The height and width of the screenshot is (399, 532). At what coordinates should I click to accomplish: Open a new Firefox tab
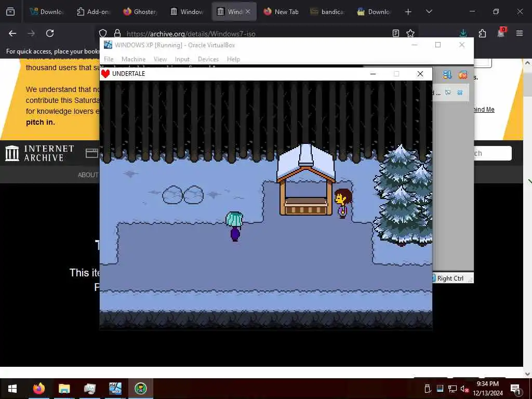(408, 12)
